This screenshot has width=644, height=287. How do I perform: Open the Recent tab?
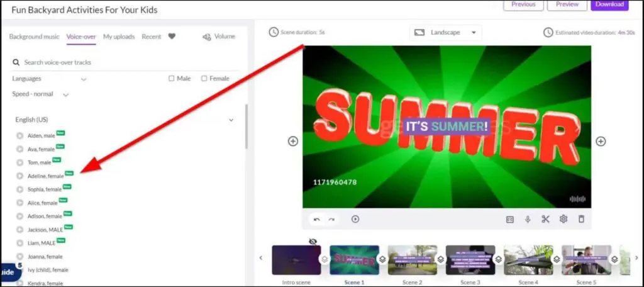[151, 37]
